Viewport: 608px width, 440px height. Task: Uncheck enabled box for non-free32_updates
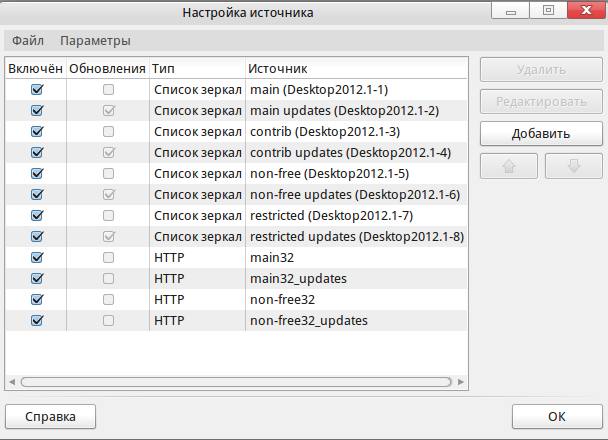coord(38,320)
